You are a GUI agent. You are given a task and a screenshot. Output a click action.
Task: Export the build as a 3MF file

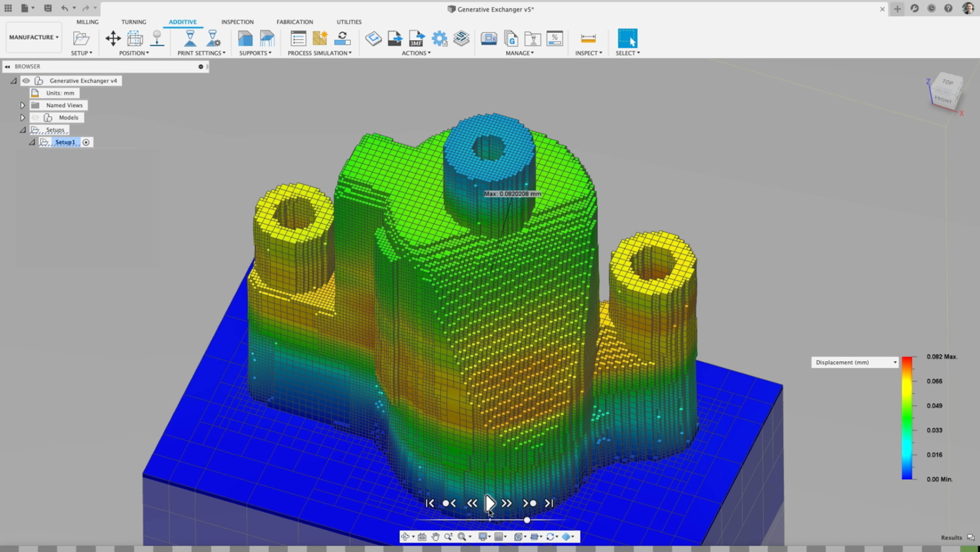(416, 39)
